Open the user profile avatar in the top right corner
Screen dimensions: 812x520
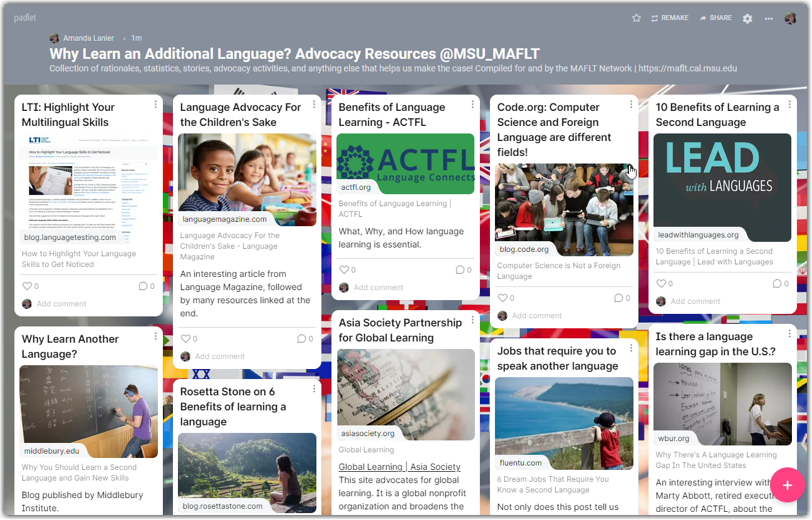point(791,18)
